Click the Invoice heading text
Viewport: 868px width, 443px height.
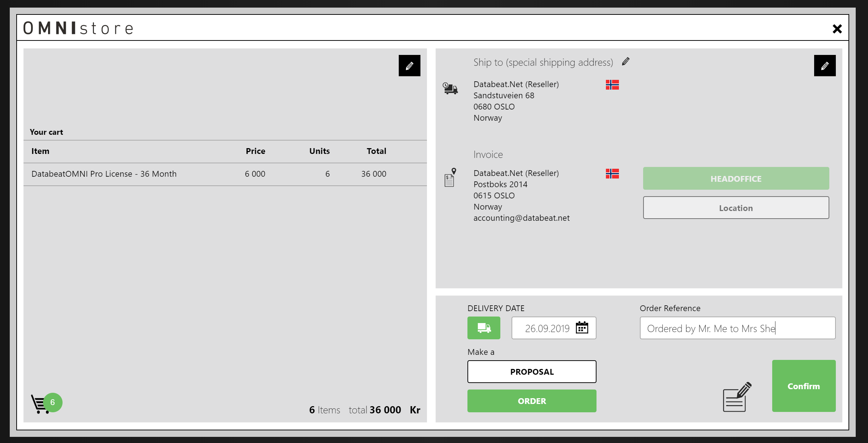coord(488,155)
